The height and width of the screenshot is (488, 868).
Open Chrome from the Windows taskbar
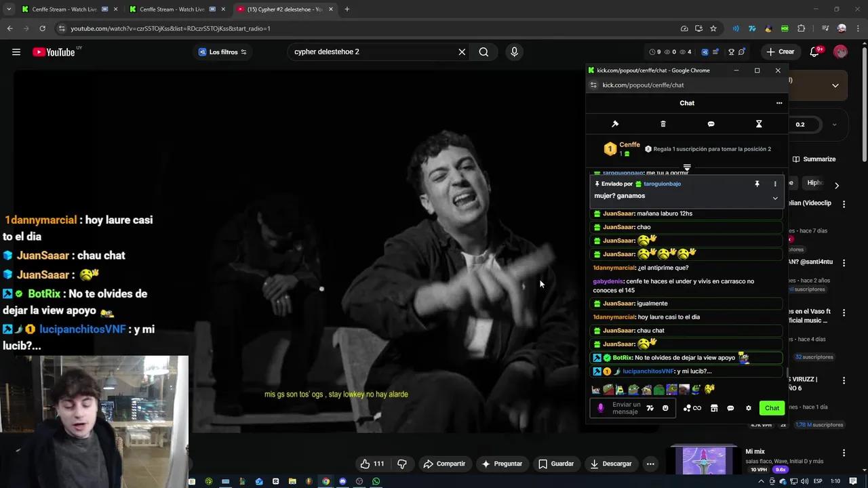coord(325,482)
